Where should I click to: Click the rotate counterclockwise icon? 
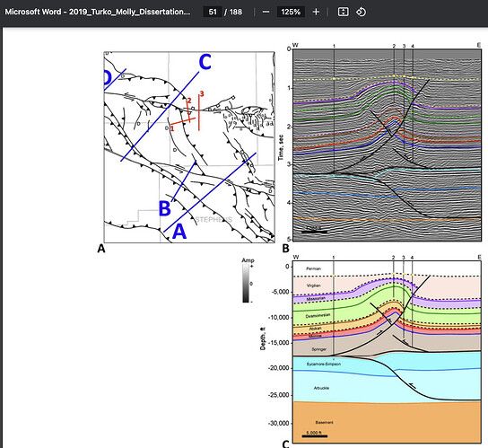coord(361,12)
